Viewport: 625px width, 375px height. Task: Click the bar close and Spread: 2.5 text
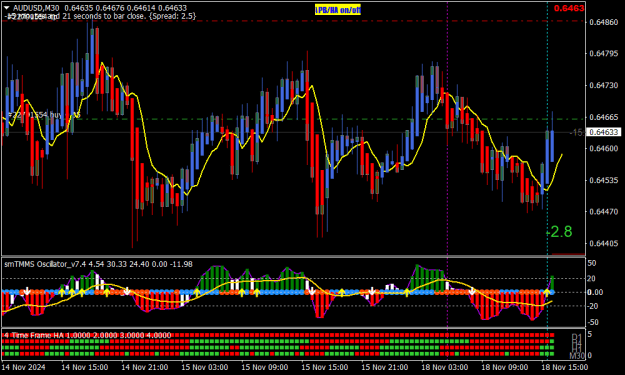click(x=102, y=16)
